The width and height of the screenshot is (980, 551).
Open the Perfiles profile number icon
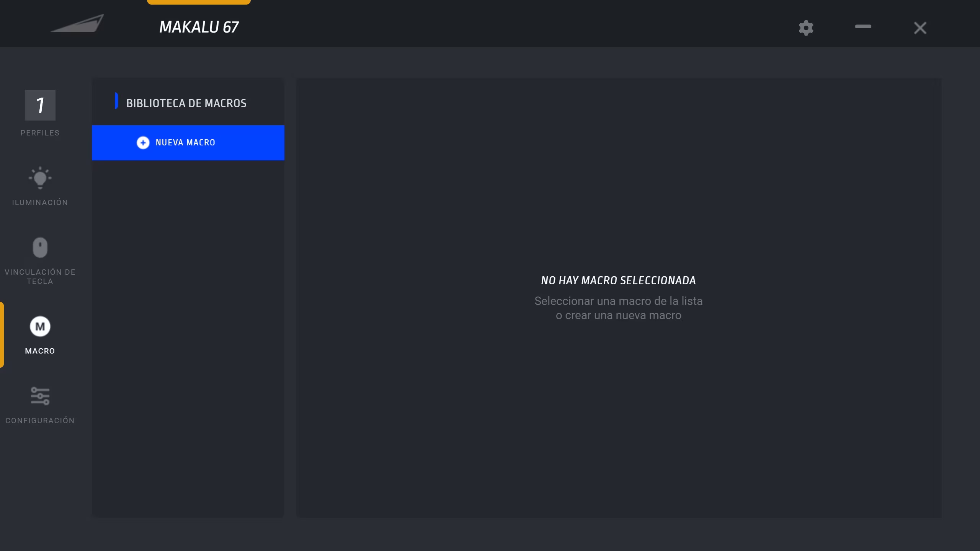point(40,105)
